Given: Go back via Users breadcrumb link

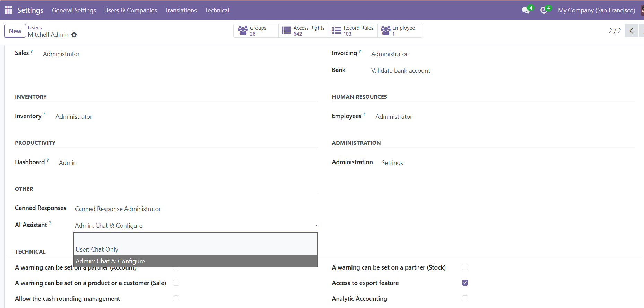Looking at the screenshot, I should click(35, 28).
